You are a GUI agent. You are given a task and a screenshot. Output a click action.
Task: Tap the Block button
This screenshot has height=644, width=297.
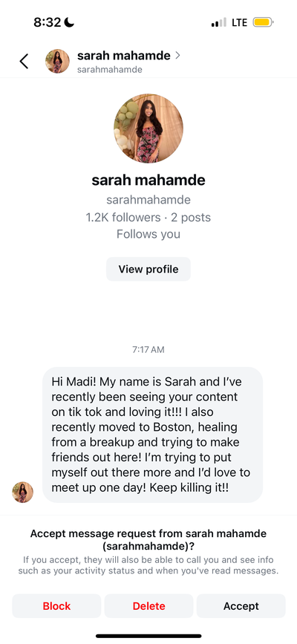56,606
